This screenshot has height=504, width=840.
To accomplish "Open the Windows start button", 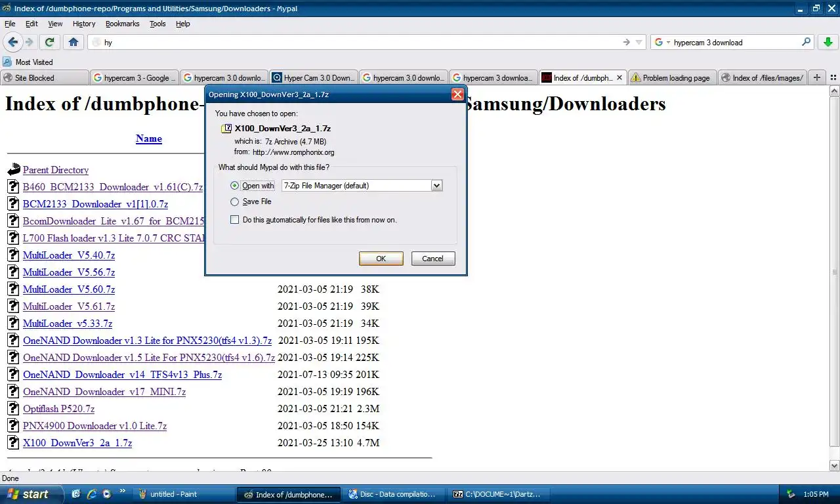I will coord(31,494).
